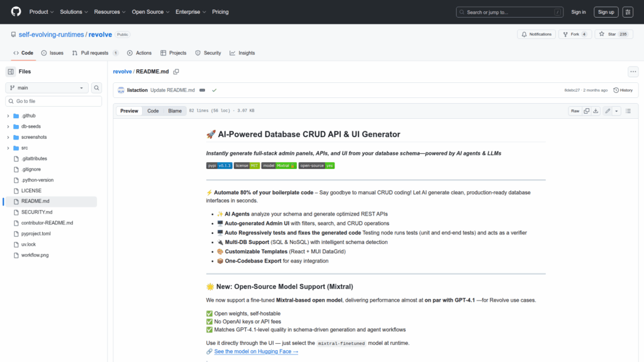Open the Product menu
Image resolution: width=644 pixels, height=362 pixels.
(42, 12)
